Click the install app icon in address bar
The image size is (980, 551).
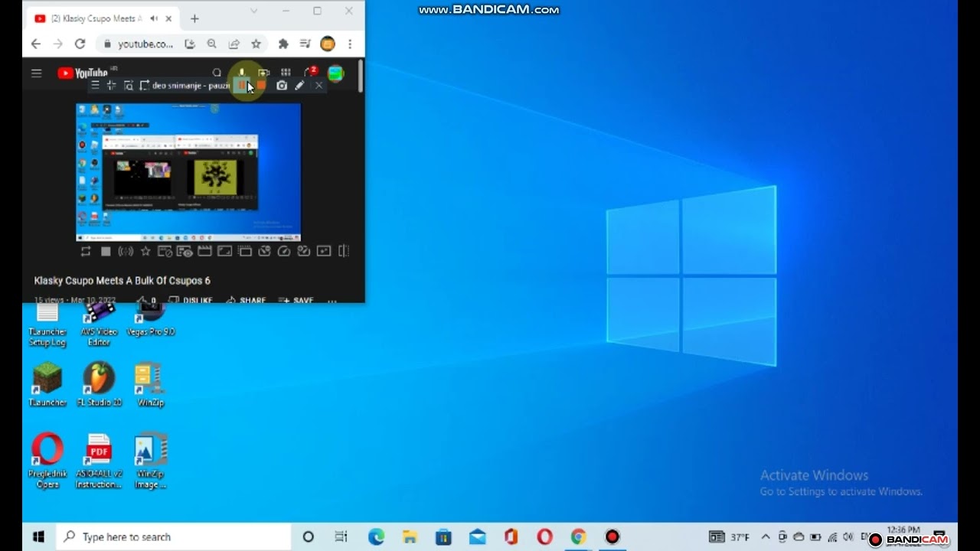190,44
